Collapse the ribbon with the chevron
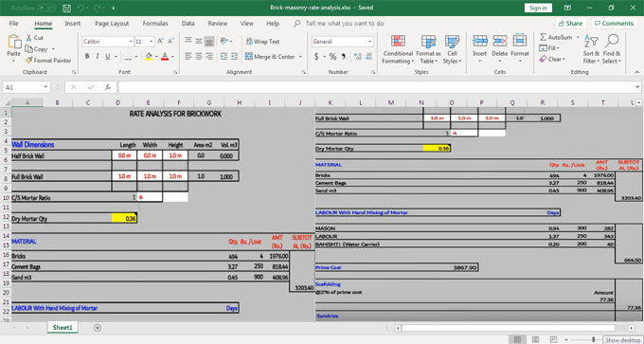This screenshot has height=344, width=644. point(637,72)
